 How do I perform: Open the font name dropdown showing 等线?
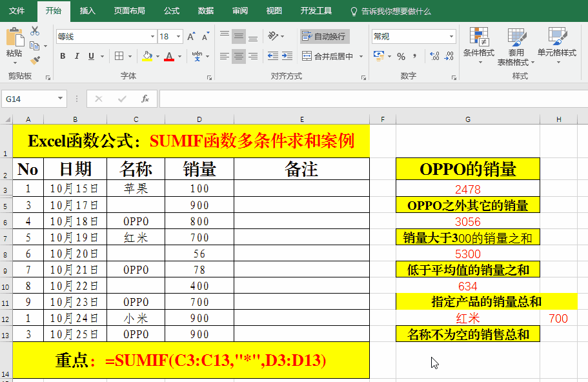(x=152, y=37)
